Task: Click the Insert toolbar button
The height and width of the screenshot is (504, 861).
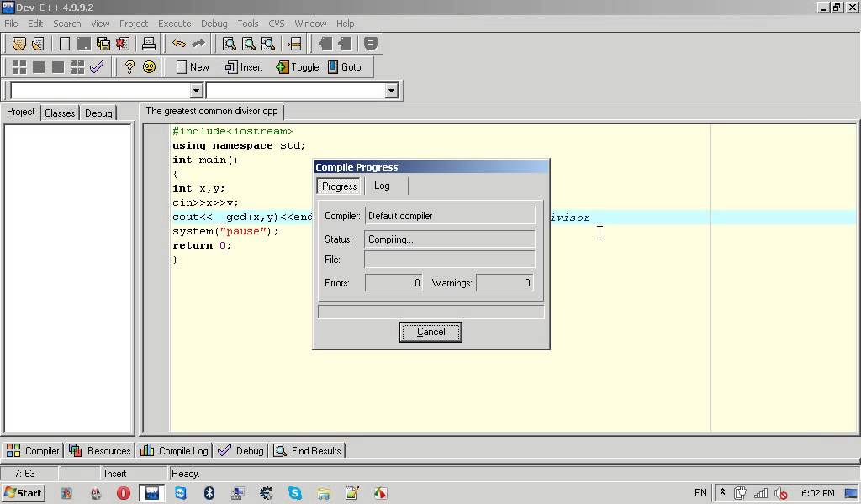Action: [x=244, y=67]
